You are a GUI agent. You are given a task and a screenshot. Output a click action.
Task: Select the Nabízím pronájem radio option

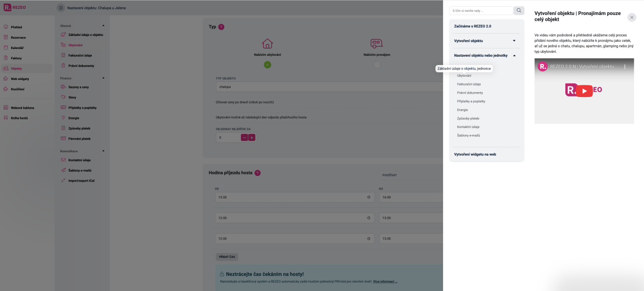click(x=377, y=65)
